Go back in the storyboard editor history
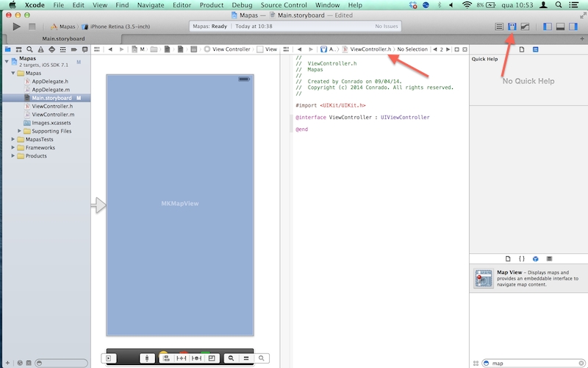The height and width of the screenshot is (368, 588). (x=110, y=49)
